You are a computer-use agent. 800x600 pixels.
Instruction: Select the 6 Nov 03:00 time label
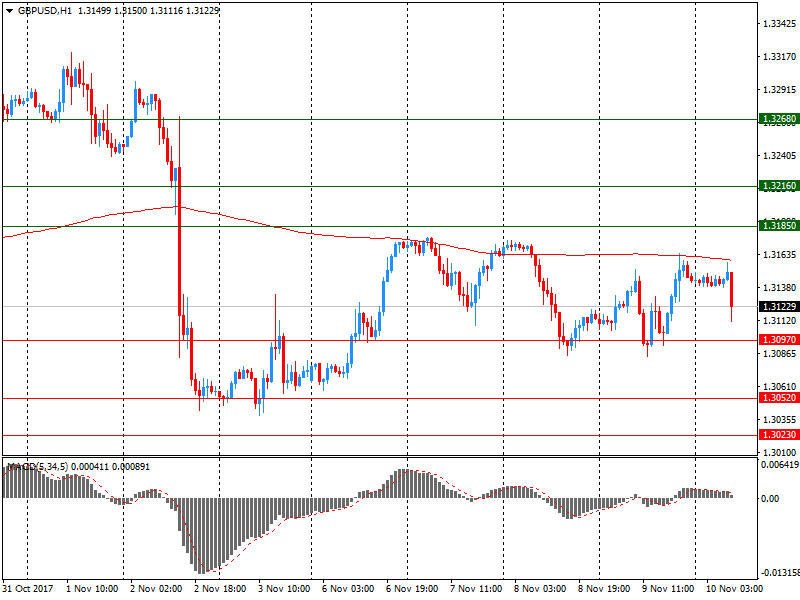tap(348, 589)
